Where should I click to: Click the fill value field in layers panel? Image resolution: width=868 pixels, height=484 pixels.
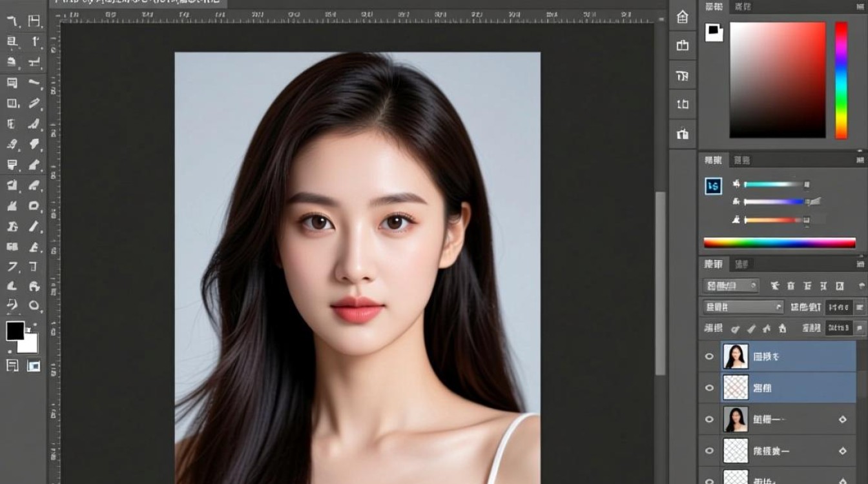[839, 328]
